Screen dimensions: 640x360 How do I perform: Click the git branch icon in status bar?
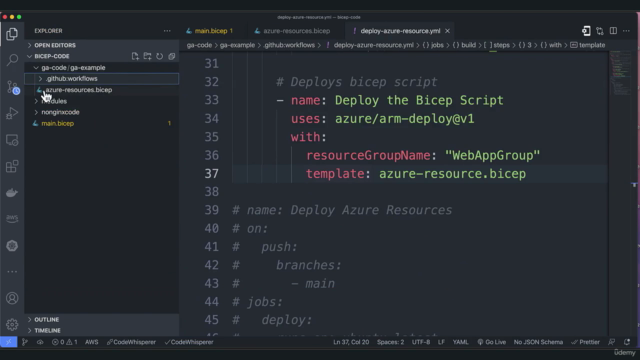(x=25, y=342)
